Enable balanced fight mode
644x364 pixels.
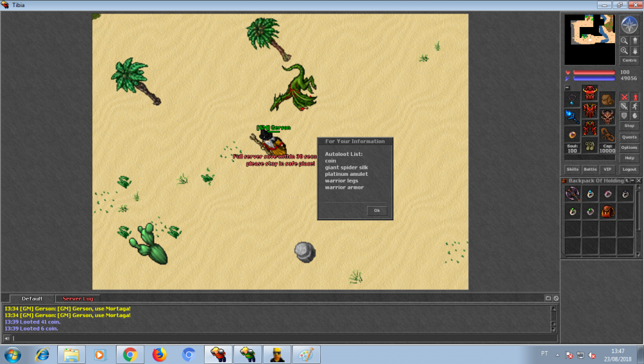point(625,106)
